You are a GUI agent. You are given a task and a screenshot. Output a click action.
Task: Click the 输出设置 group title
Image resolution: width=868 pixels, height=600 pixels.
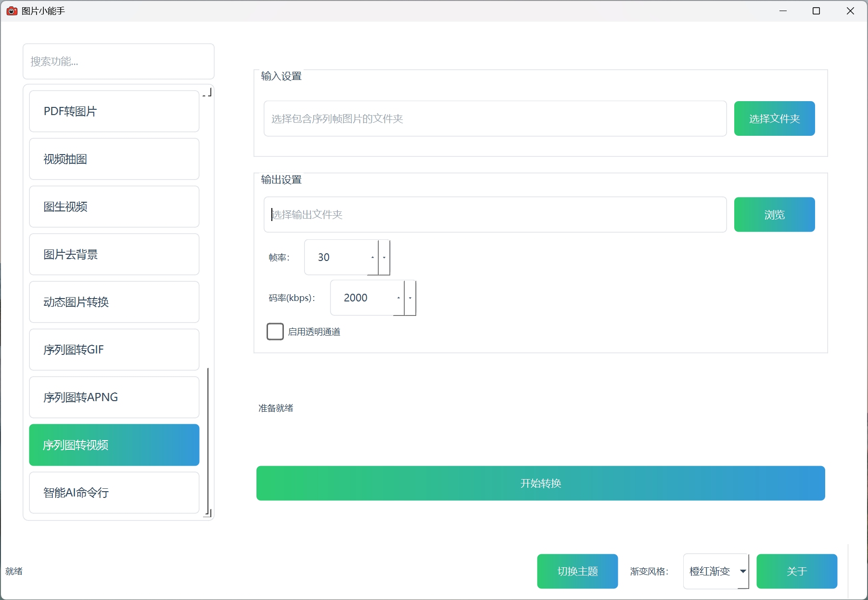tap(281, 180)
